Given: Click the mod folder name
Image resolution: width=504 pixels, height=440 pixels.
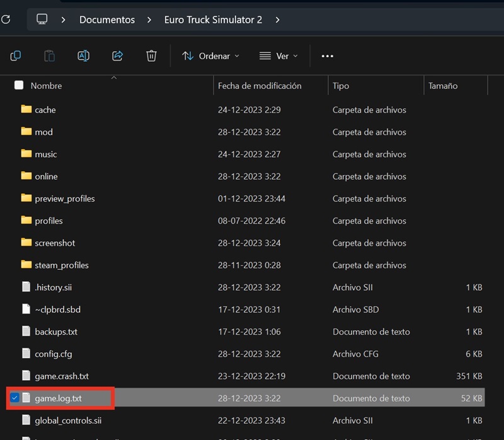Looking at the screenshot, I should (43, 132).
